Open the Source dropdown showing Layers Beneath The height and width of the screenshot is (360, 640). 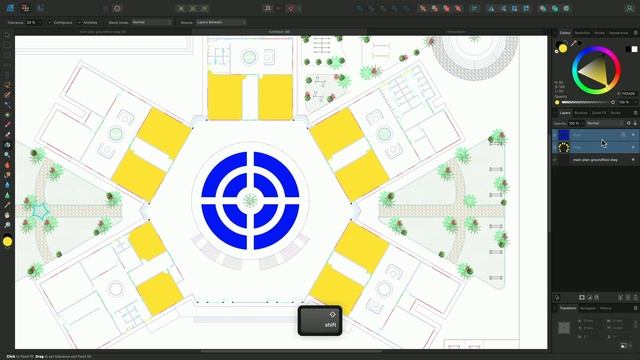click(221, 22)
